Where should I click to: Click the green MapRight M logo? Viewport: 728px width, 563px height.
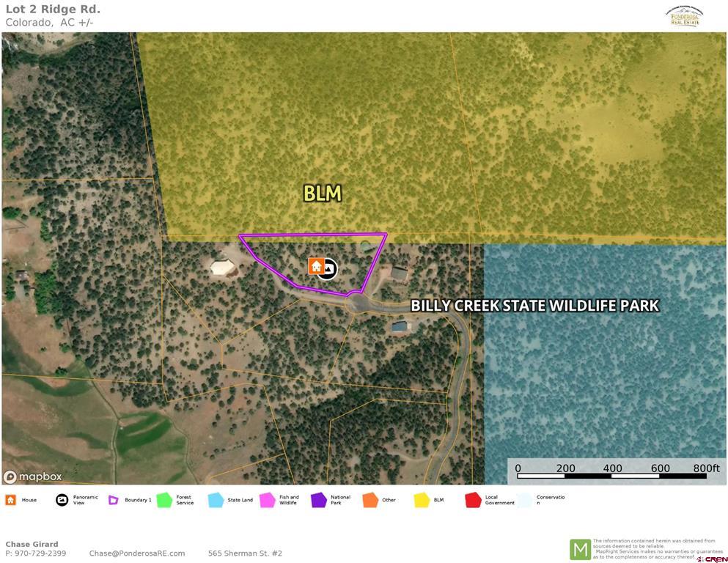point(580,549)
